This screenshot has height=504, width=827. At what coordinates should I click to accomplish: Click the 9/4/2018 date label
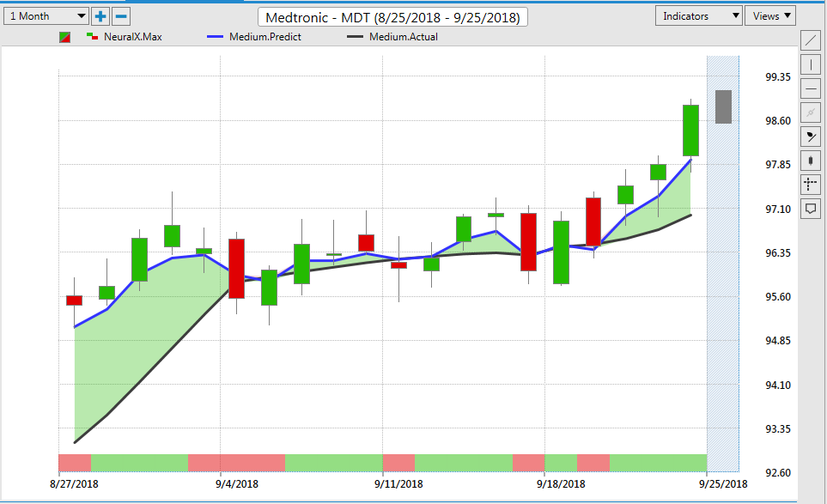pyautogui.click(x=237, y=484)
